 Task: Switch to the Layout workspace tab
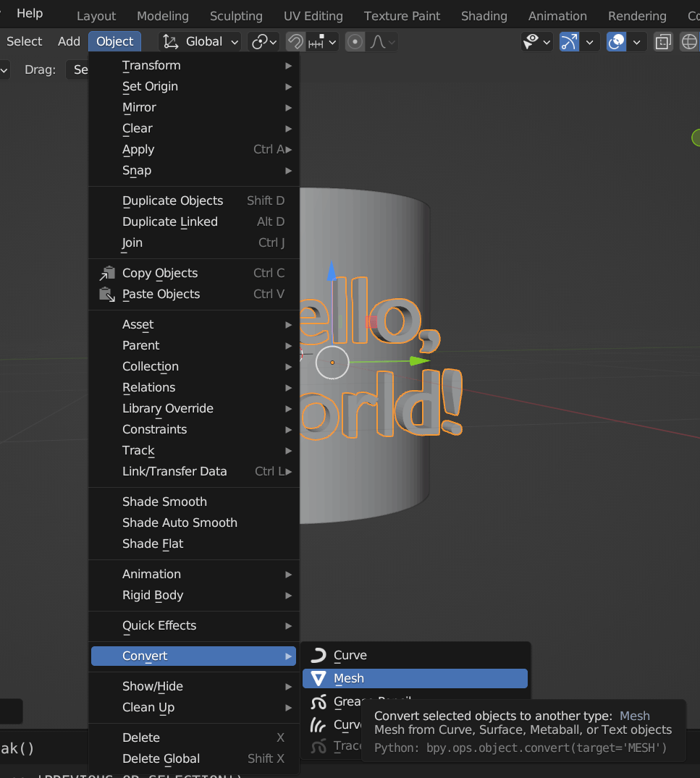[x=96, y=17]
